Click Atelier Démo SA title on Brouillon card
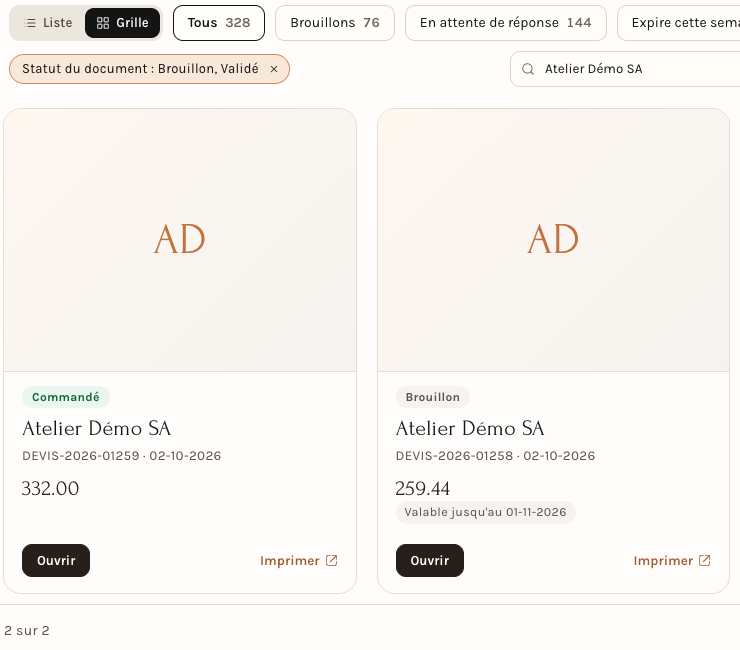Viewport: 740px width, 650px height. pos(470,429)
